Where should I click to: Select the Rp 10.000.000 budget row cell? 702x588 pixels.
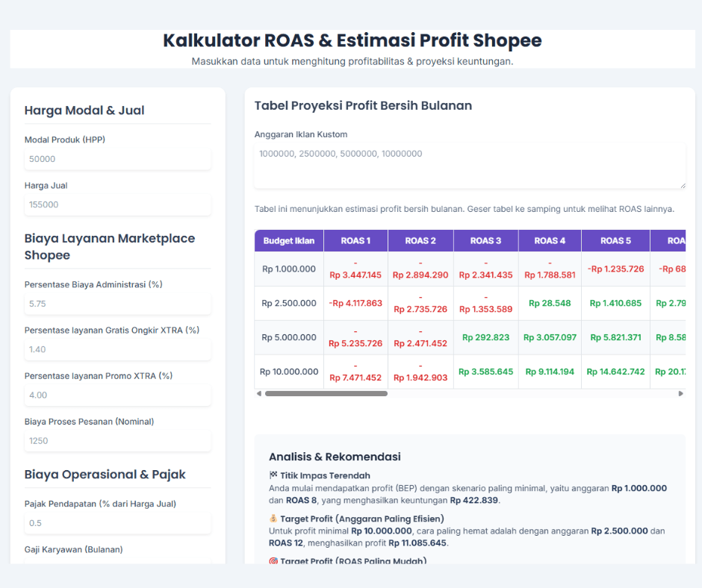click(x=289, y=372)
